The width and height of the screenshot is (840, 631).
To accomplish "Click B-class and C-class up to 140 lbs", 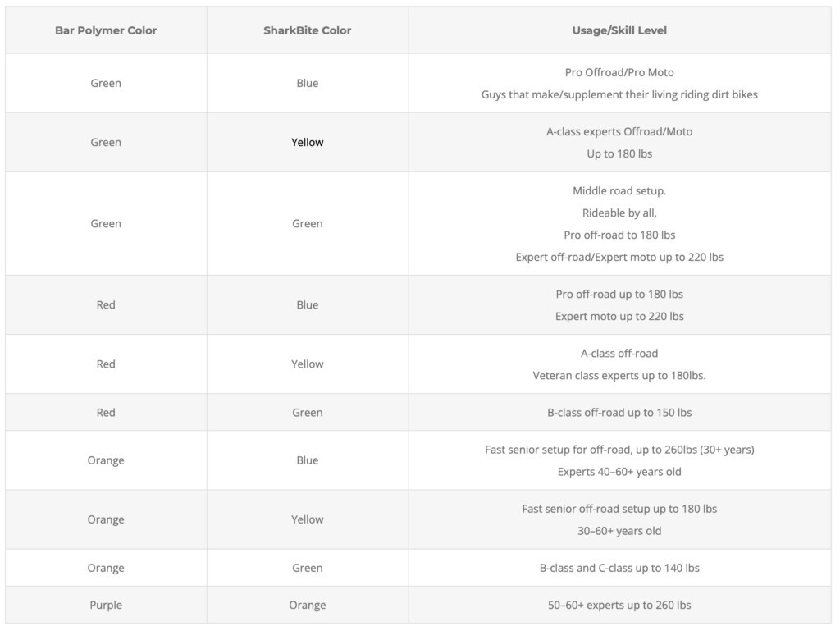I will pos(619,568).
